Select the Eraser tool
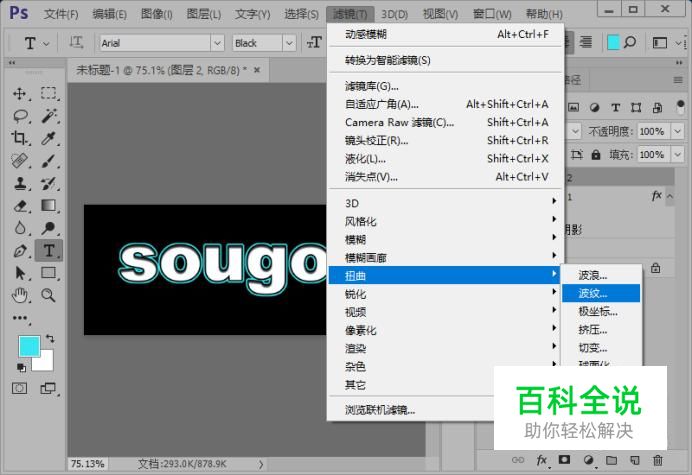 (x=20, y=205)
